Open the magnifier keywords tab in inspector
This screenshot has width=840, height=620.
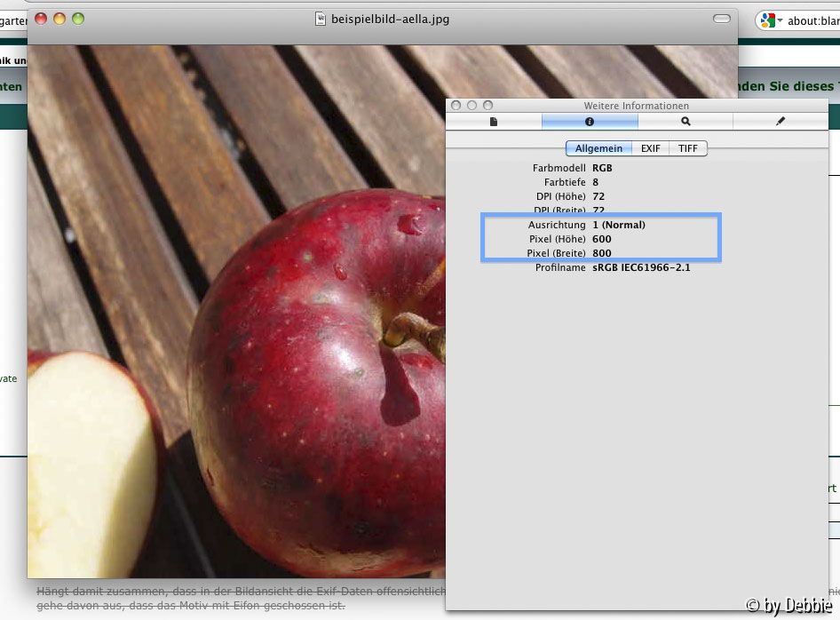[685, 122]
